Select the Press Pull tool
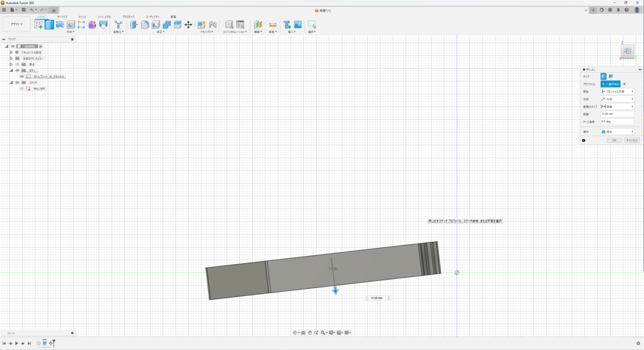644x350 pixels. [134, 25]
